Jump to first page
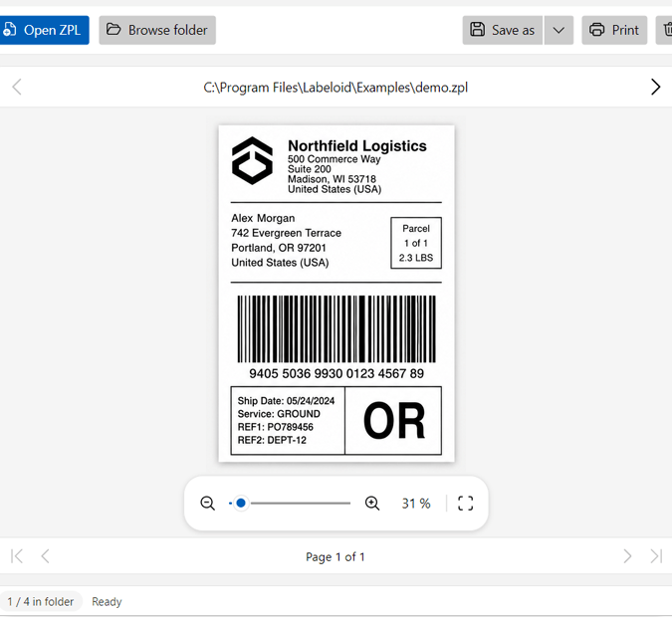 pos(17,556)
